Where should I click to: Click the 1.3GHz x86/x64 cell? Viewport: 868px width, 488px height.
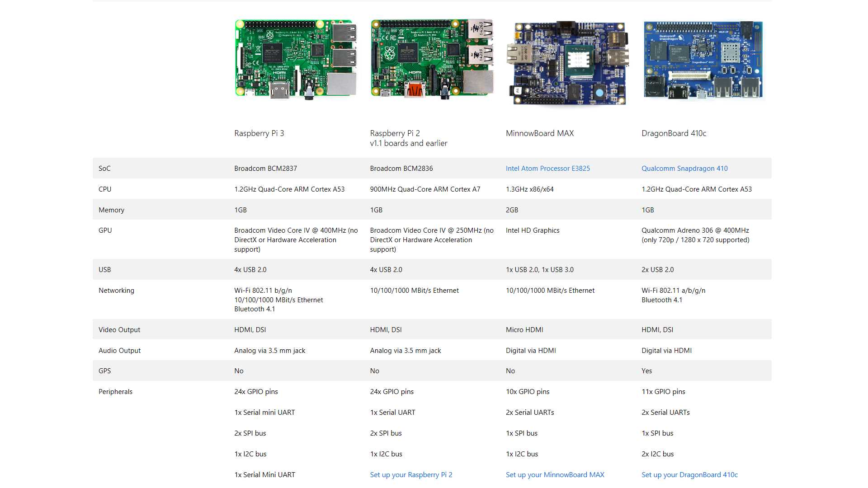[x=529, y=189]
